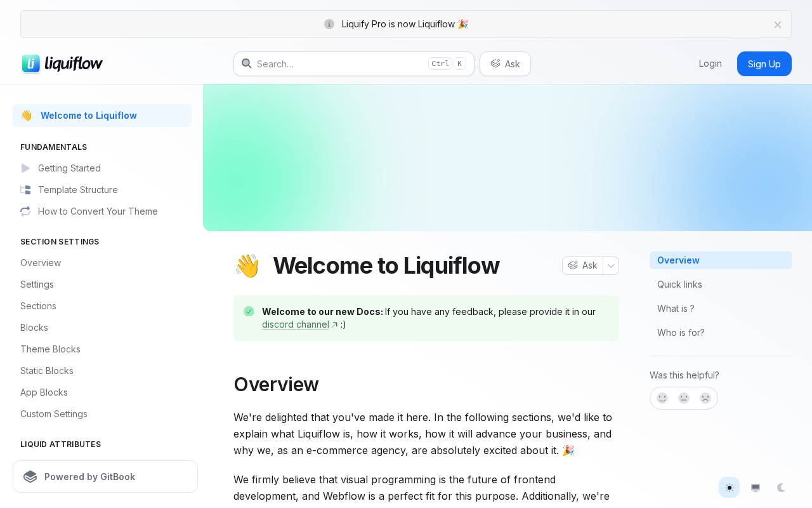
Task: Open the Ask assistant button in header
Action: (505, 63)
